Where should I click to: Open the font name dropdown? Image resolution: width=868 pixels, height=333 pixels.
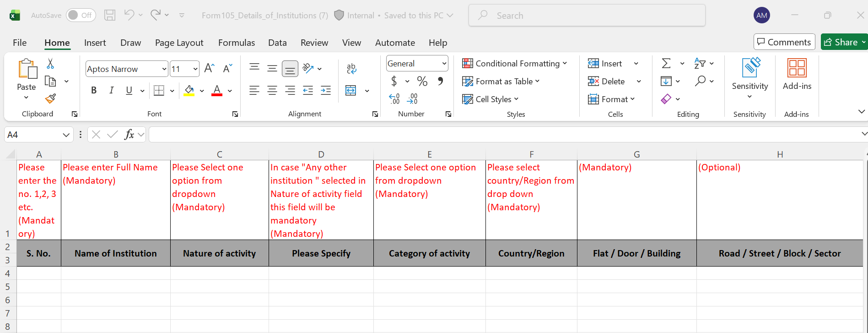[x=164, y=69]
